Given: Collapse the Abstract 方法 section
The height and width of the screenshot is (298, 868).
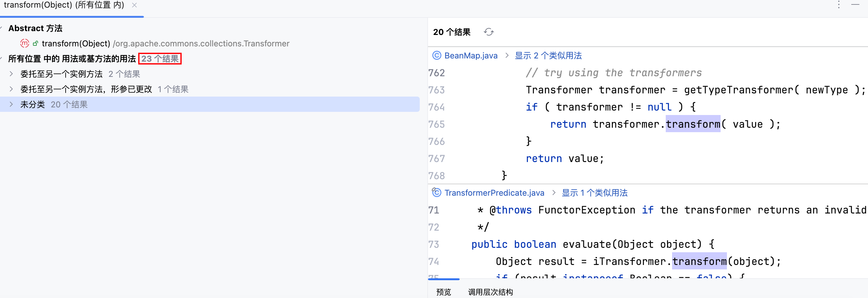Looking at the screenshot, I should tap(2, 28).
